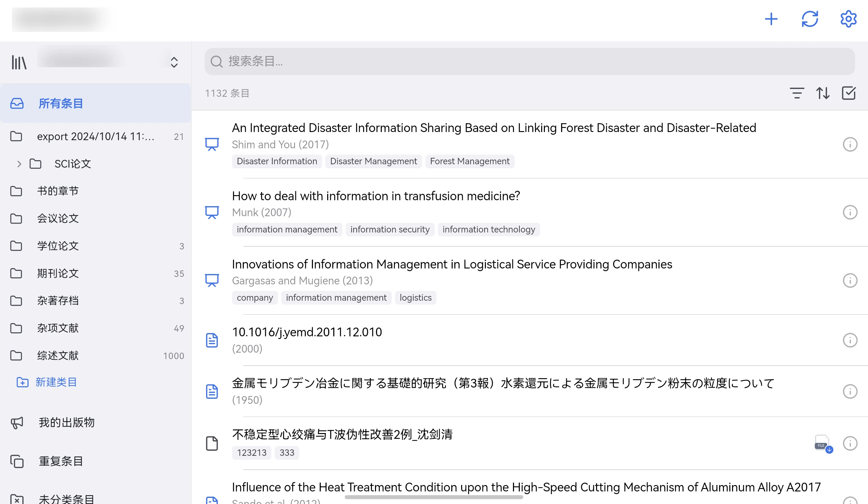Click the logistics tag
The height and width of the screenshot is (504, 868).
pyautogui.click(x=415, y=298)
